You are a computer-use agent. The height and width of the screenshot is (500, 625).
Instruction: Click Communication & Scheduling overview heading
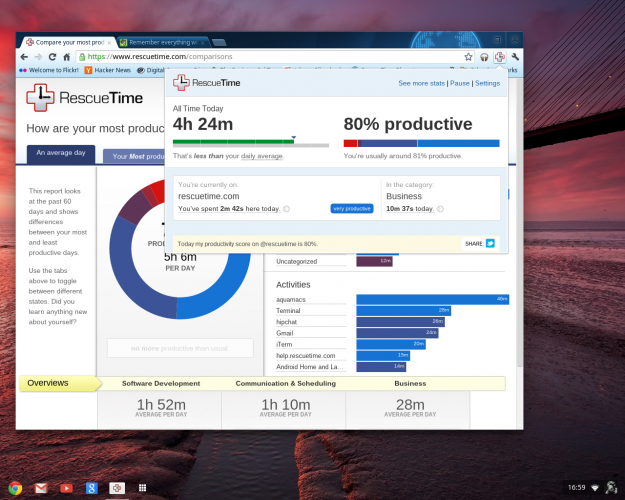[285, 383]
